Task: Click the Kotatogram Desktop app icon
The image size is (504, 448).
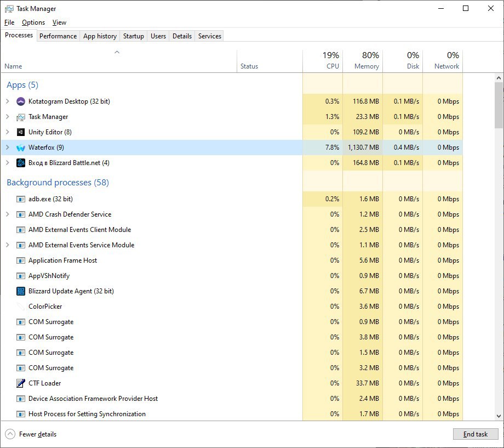Action: [x=21, y=101]
